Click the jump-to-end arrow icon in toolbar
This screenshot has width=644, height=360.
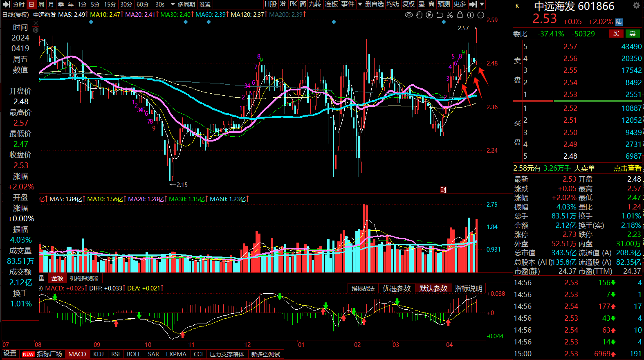pos(473,4)
